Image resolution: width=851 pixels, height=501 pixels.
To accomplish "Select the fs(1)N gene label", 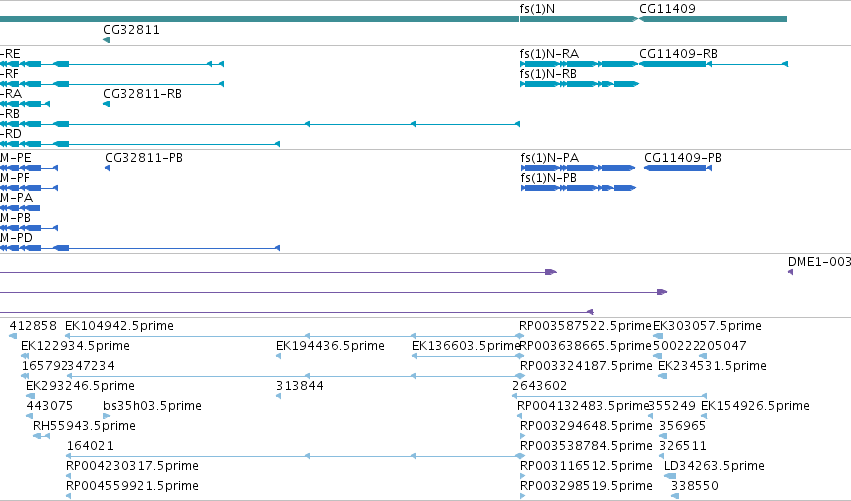I will point(537,9).
